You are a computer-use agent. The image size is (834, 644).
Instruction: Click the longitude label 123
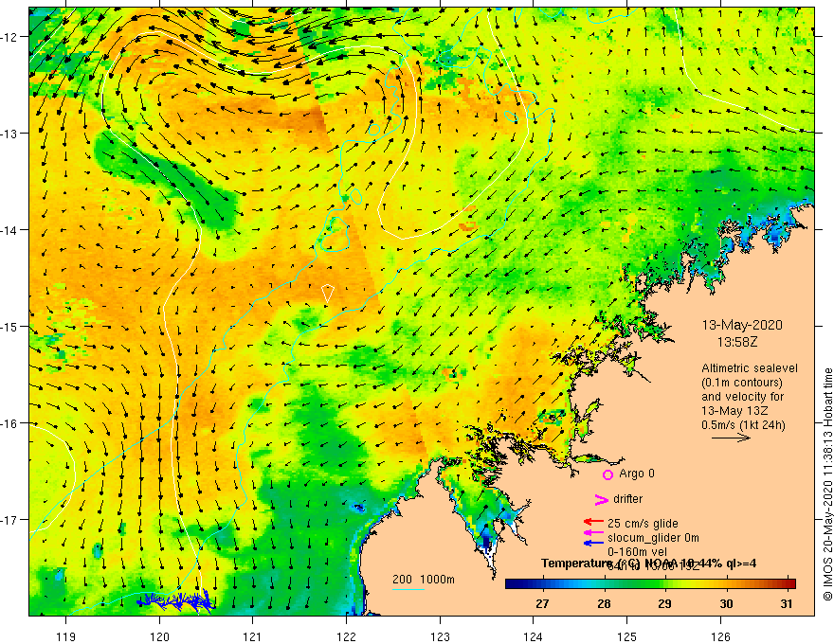pos(440,636)
